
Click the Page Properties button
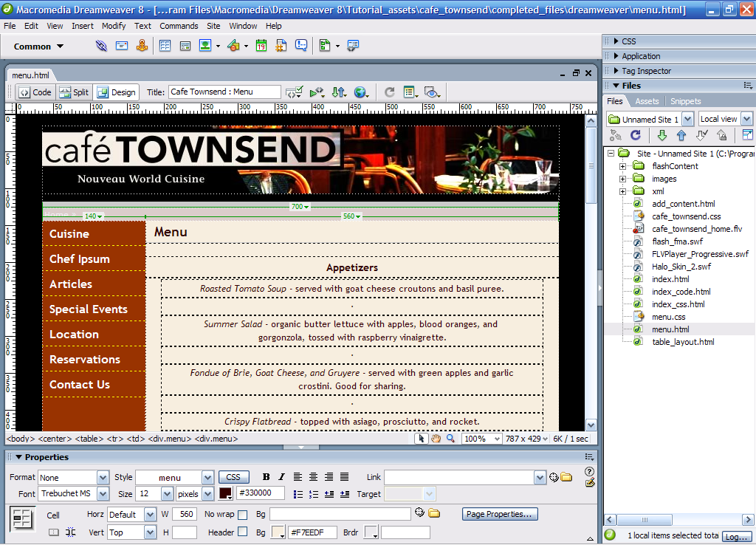click(x=500, y=514)
